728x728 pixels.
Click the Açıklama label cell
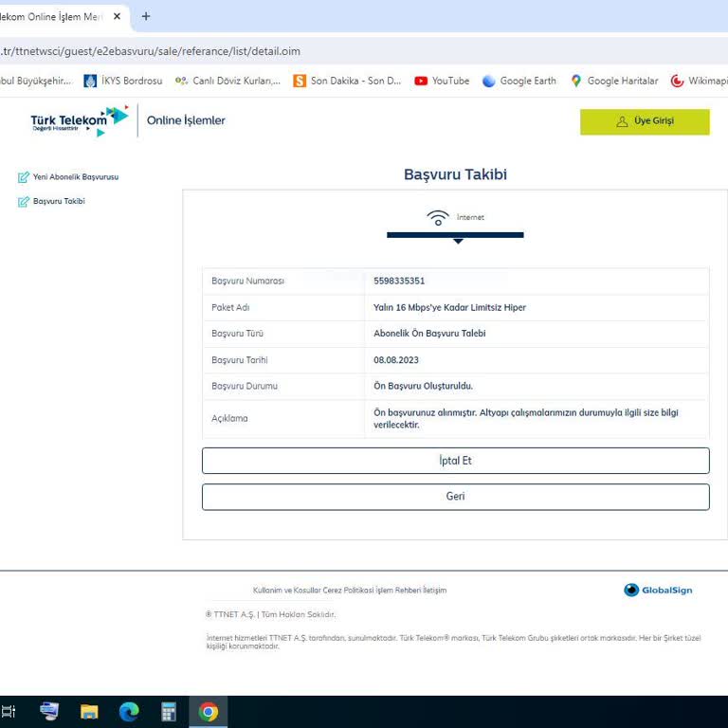click(229, 418)
